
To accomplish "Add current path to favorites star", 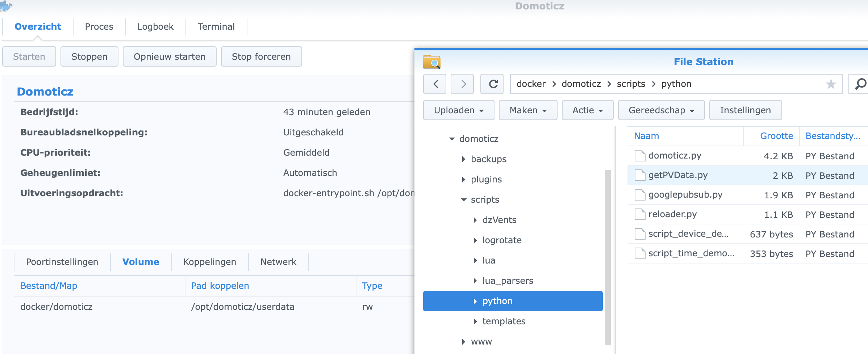I will tap(831, 84).
